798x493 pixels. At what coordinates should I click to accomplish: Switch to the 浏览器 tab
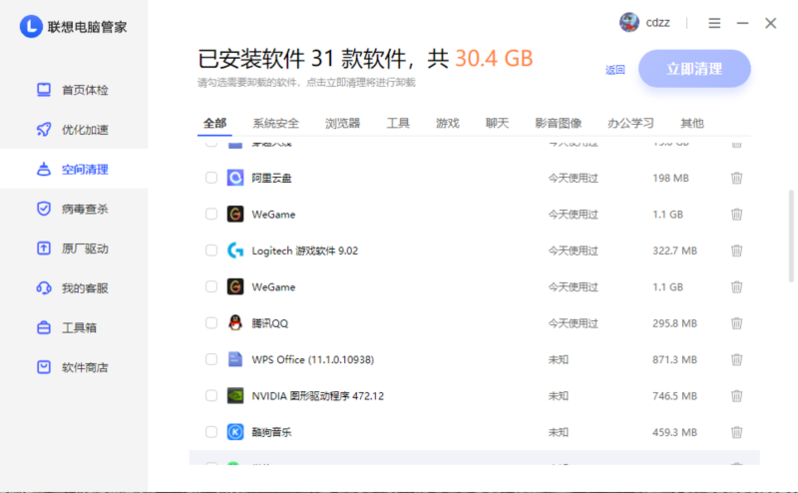pos(342,124)
